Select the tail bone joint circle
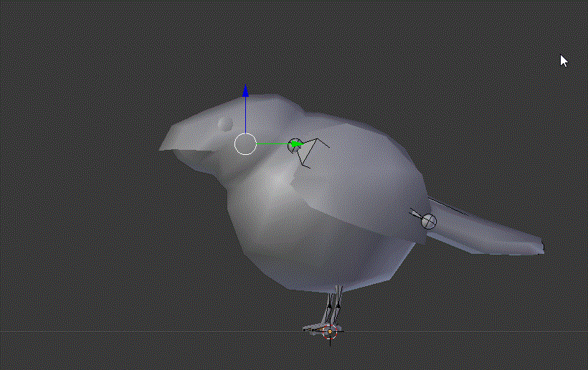588x370 pixels. coord(429,222)
